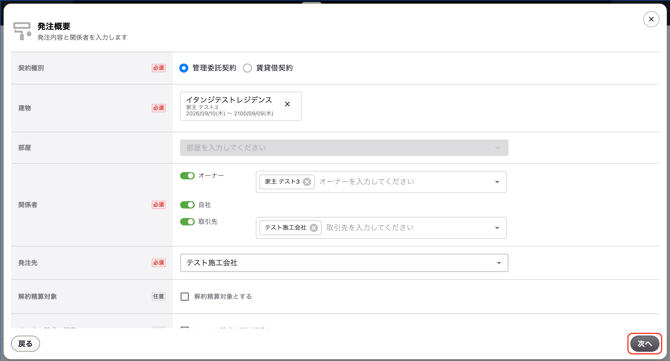Click 次へ button

pos(644,343)
